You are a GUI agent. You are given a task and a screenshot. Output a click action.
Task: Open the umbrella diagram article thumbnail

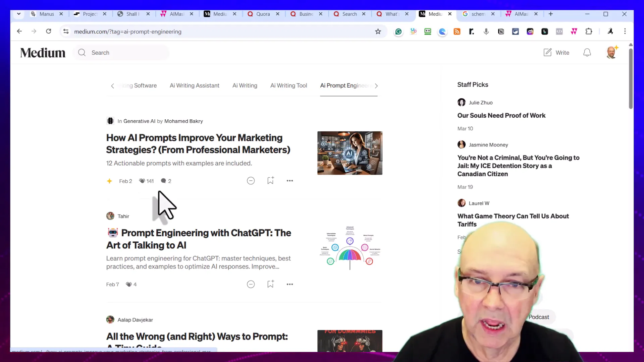click(x=350, y=248)
